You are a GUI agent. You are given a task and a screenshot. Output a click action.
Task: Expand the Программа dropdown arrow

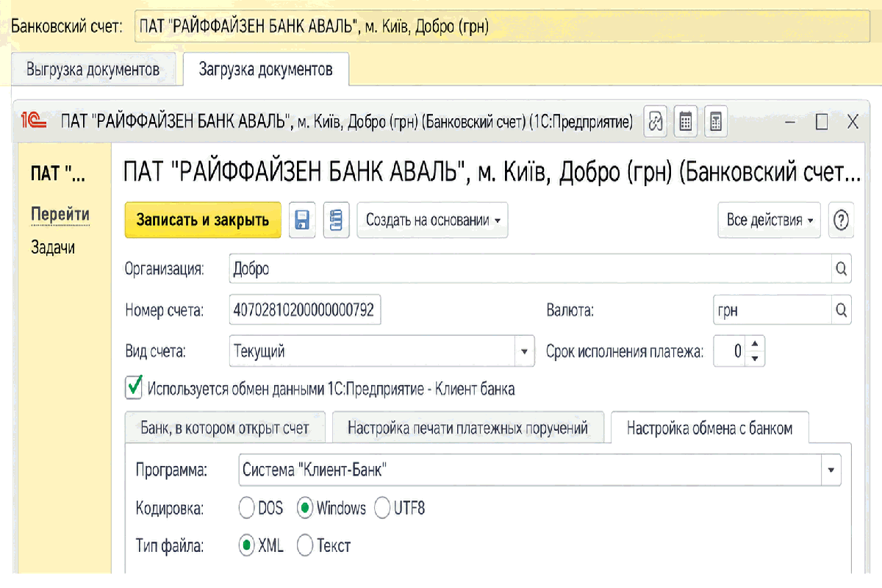click(831, 470)
